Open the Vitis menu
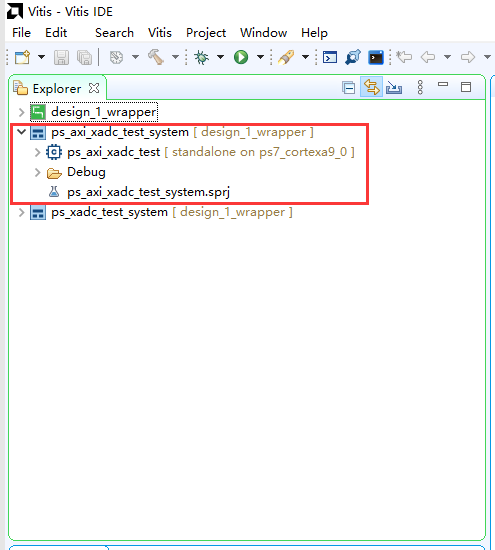The width and height of the screenshot is (495, 550). point(160,33)
